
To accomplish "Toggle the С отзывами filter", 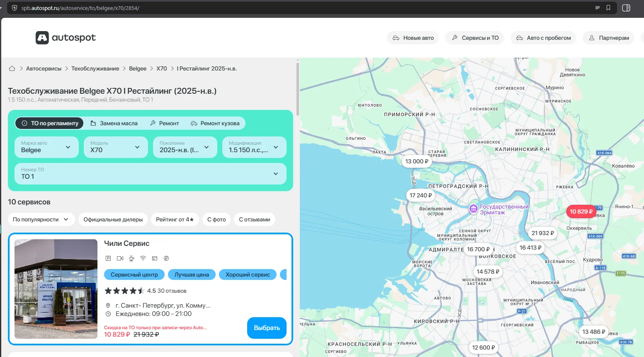I will (x=255, y=219).
